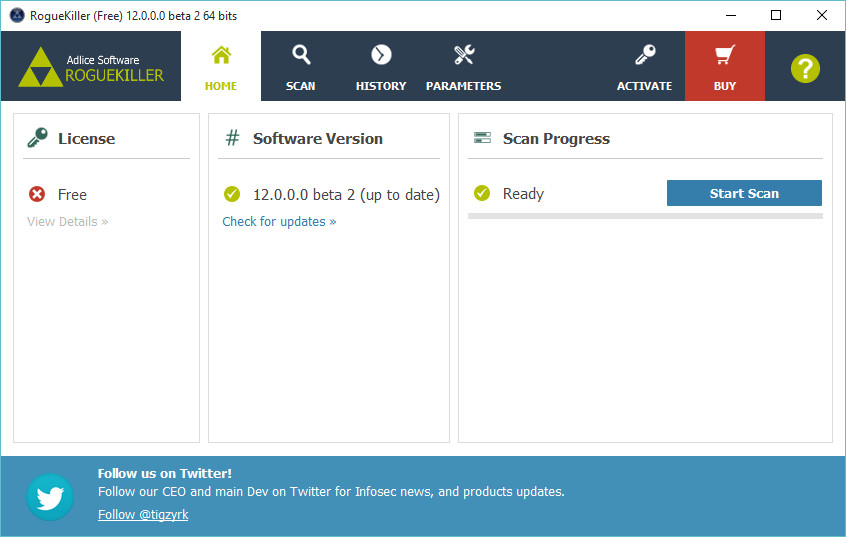Click the RogueKiller title bar app icon

pos(17,15)
